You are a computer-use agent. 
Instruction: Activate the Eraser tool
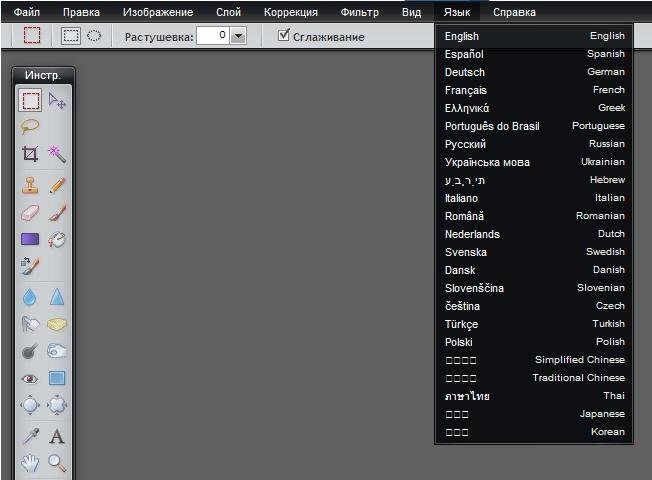point(31,212)
